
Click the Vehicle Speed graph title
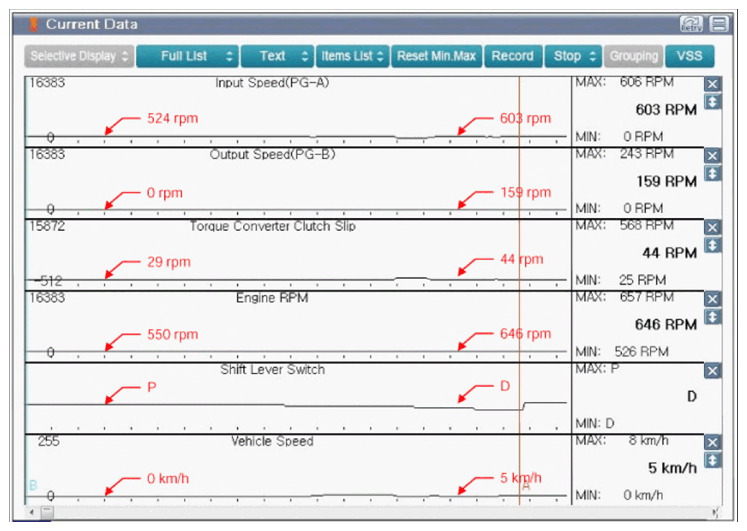(272, 441)
